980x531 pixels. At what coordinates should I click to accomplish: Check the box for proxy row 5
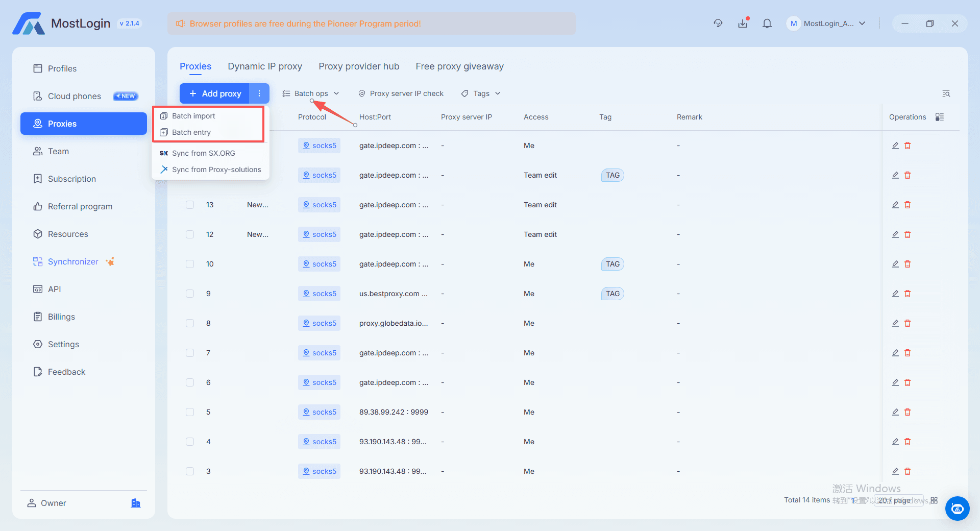190,412
